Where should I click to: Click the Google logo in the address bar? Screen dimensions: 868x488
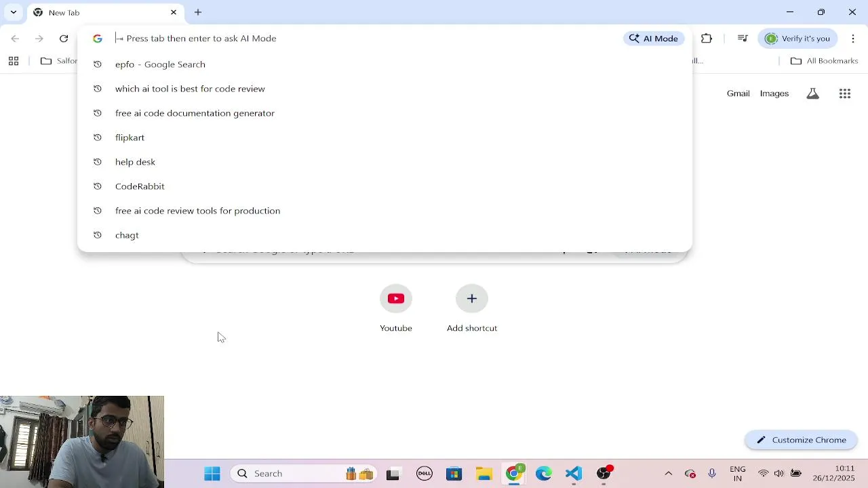pos(98,39)
